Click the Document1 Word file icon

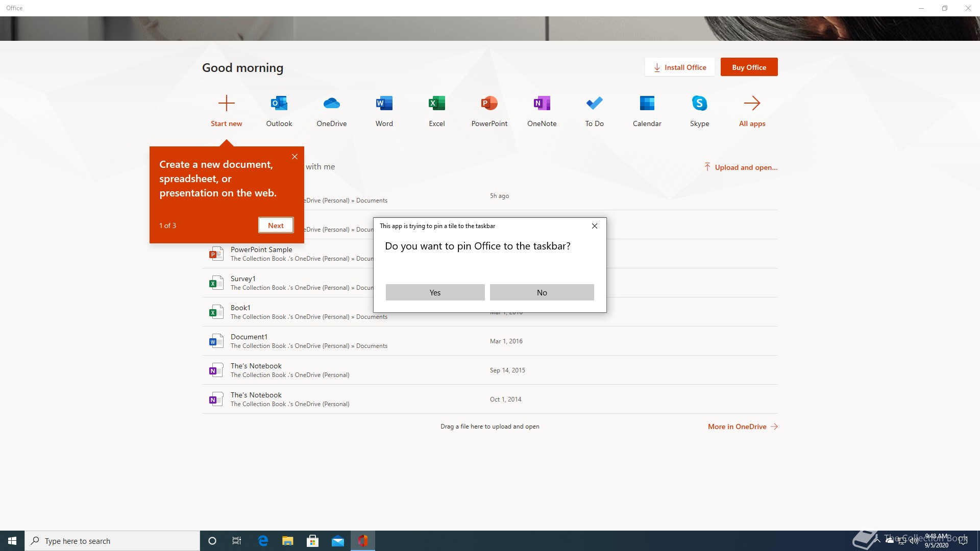[216, 341]
